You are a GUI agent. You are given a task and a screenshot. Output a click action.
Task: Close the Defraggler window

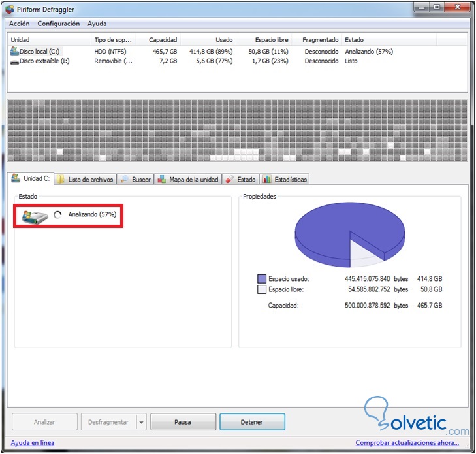point(458,8)
